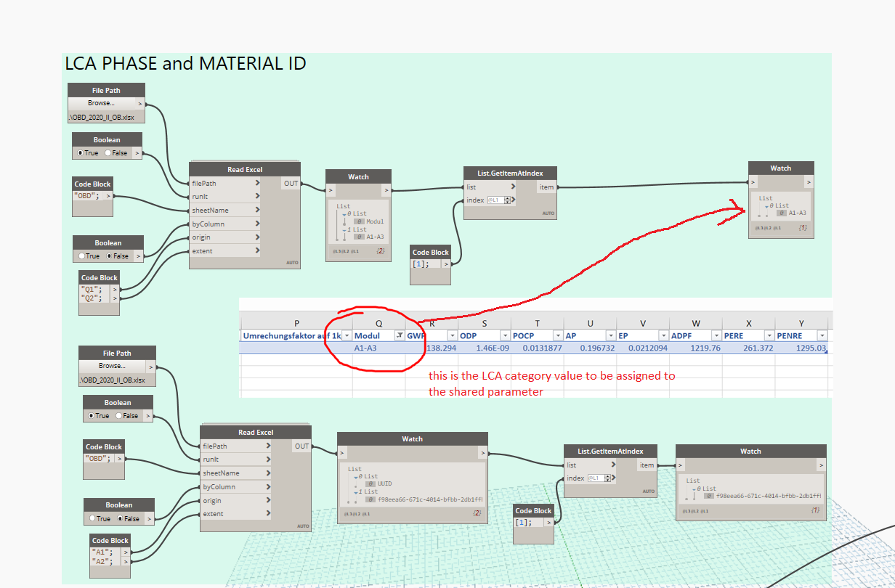Click the @L1 level stepper on upper List.GetItemAtIndex
The image size is (895, 588).
(x=498, y=200)
